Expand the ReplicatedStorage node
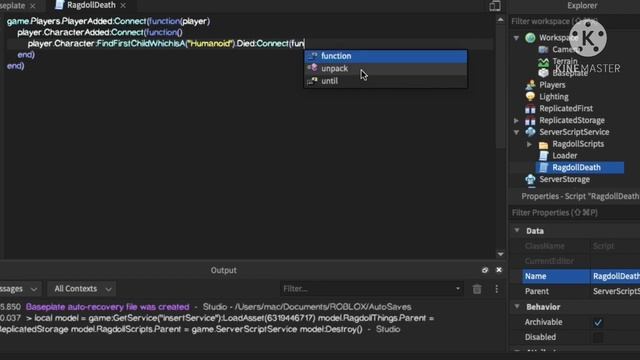 (x=516, y=120)
